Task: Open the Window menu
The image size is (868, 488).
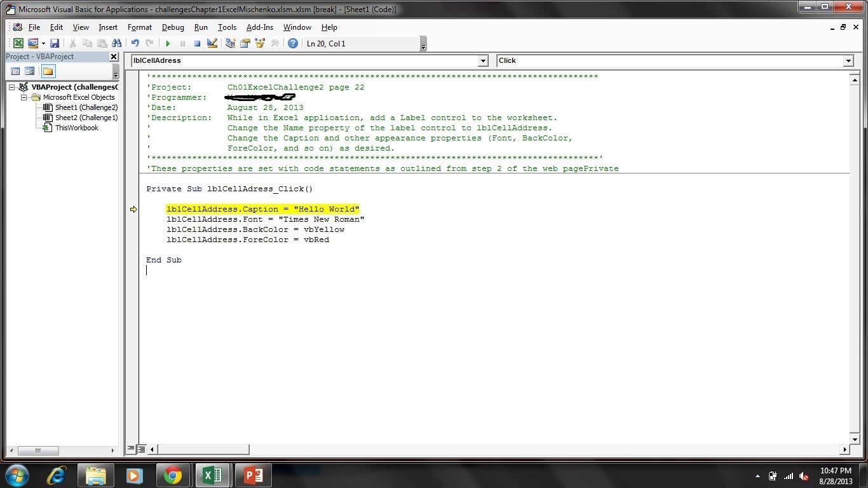Action: (x=297, y=27)
